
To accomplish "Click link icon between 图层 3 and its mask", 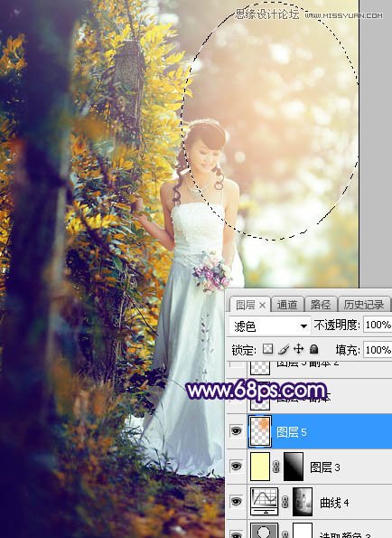I will 276,467.
